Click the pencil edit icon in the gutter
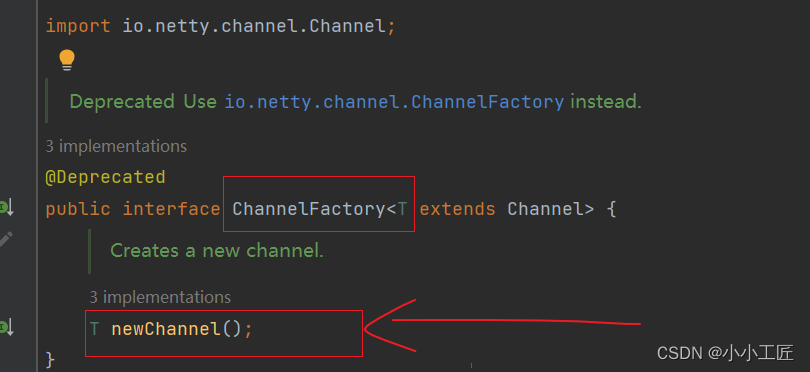 point(5,240)
